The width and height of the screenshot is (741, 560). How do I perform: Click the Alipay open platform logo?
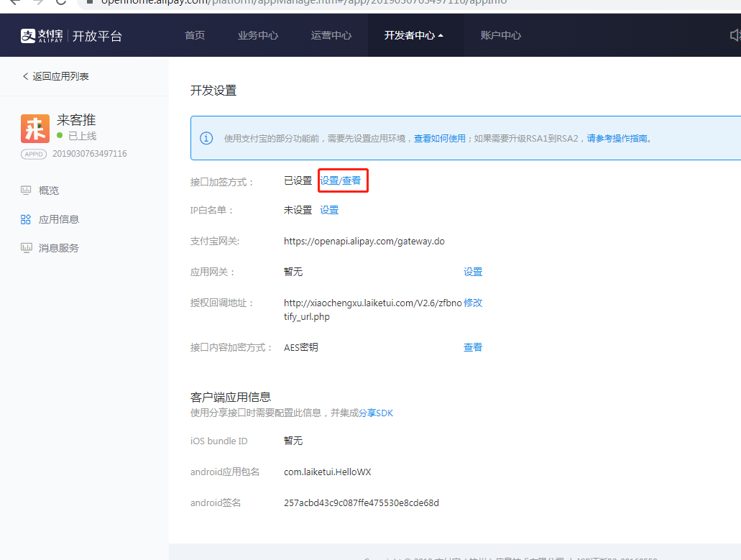(71, 36)
